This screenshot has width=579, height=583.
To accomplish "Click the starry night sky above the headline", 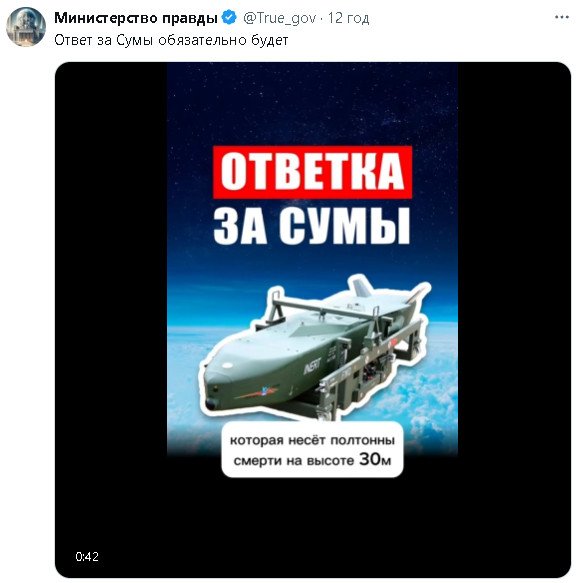I will click(312, 104).
